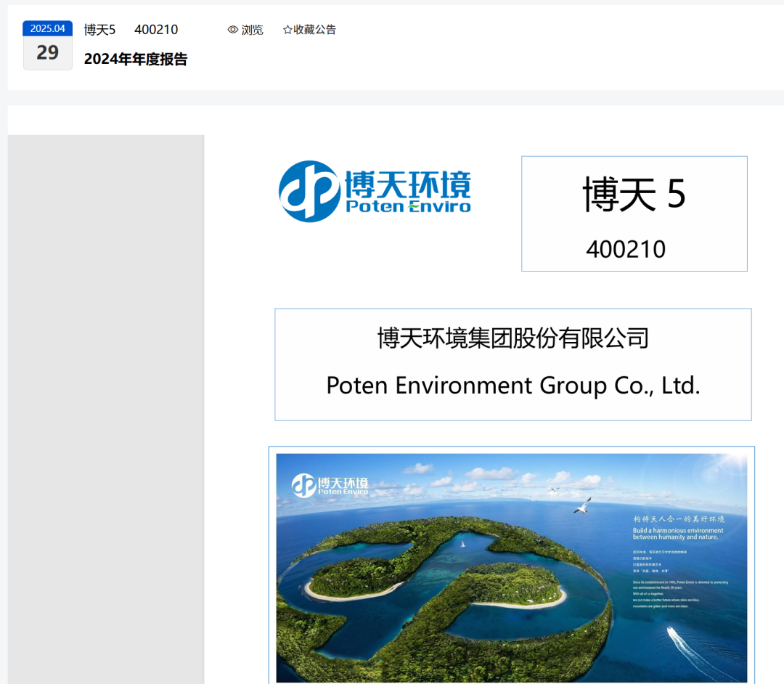Click company name 博天环境集团股份有限公司
The height and width of the screenshot is (684, 784).
pyautogui.click(x=513, y=338)
